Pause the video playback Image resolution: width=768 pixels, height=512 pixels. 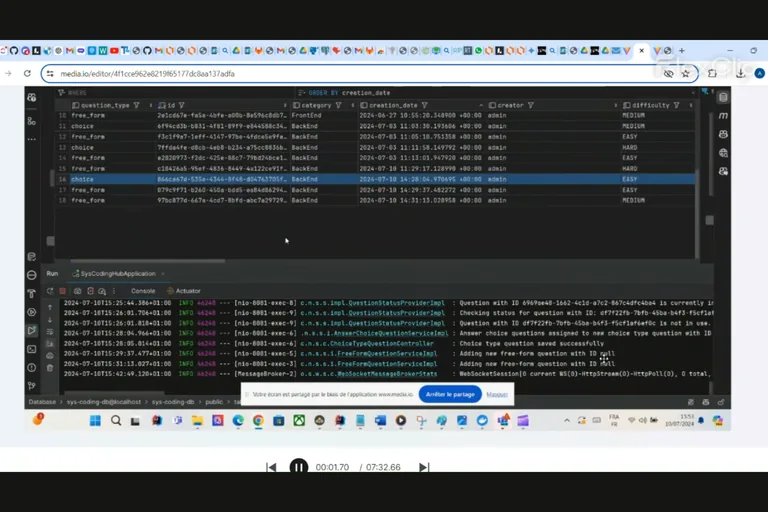(x=298, y=467)
